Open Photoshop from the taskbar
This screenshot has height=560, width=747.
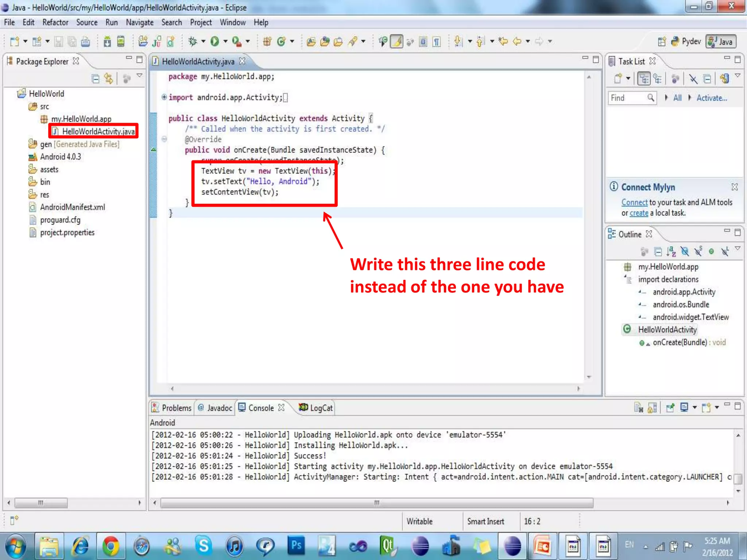296,546
